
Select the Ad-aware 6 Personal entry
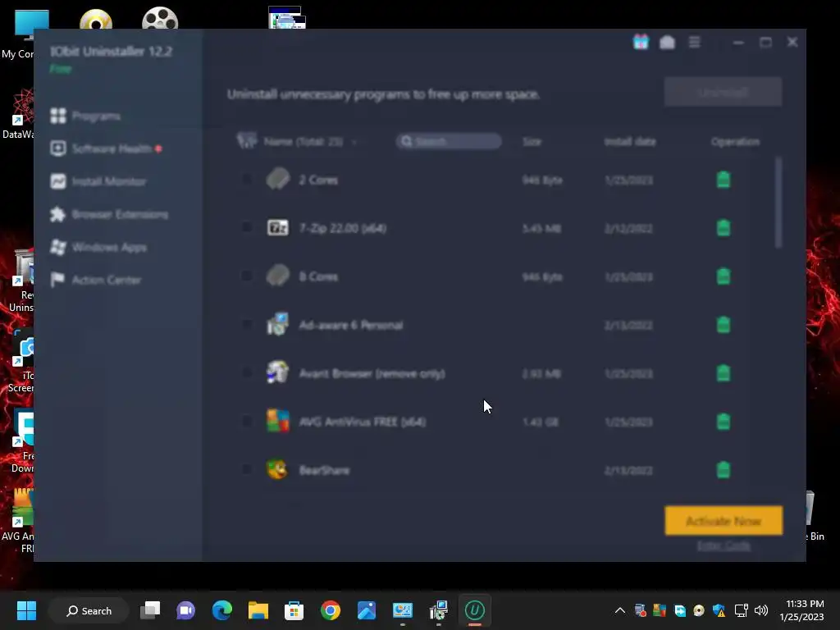351,325
